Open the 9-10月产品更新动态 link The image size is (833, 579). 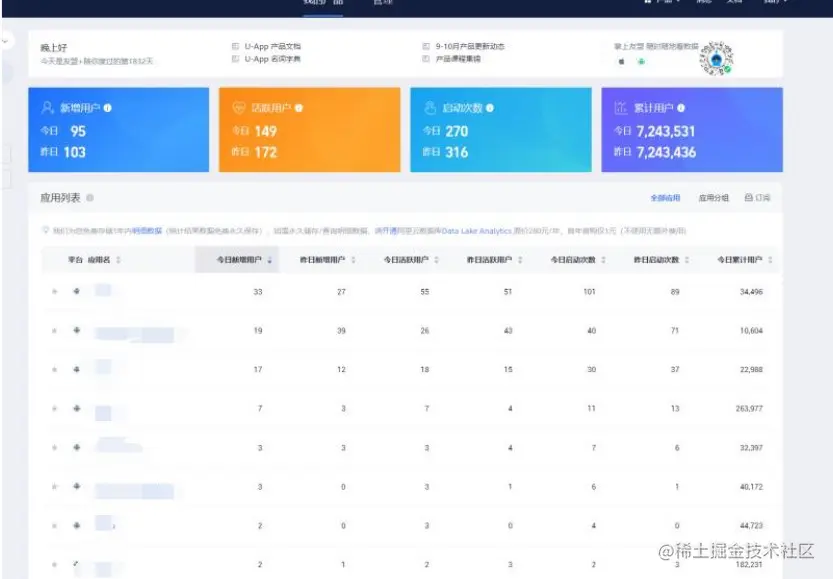[470, 46]
